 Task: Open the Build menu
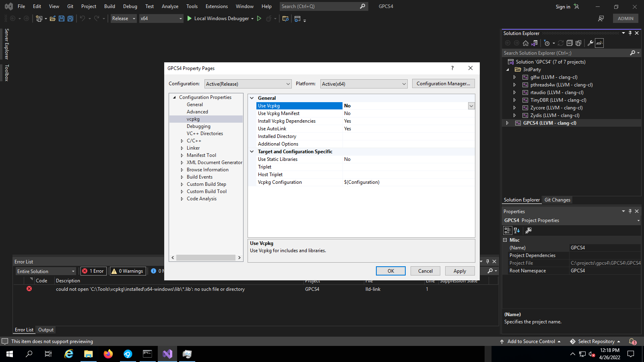[x=109, y=6]
